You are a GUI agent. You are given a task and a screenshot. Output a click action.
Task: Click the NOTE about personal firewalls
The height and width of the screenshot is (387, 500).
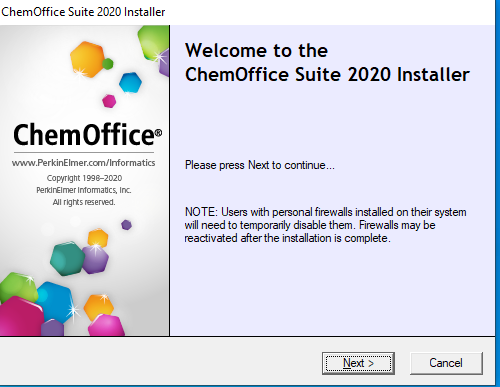point(326,225)
